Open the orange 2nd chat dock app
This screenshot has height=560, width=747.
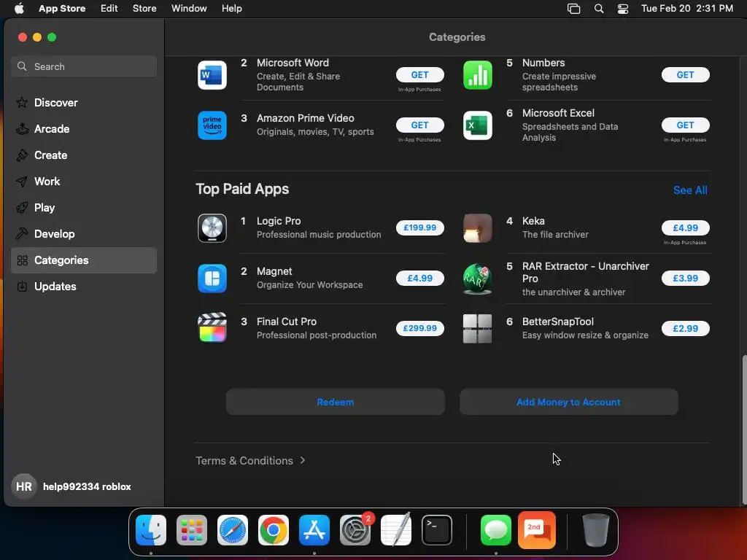pos(537,530)
